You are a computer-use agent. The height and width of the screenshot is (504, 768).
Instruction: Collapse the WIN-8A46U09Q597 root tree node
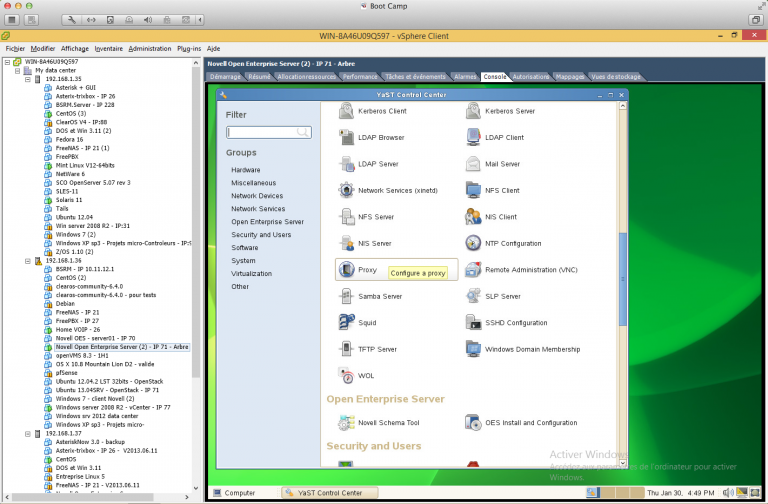7,62
